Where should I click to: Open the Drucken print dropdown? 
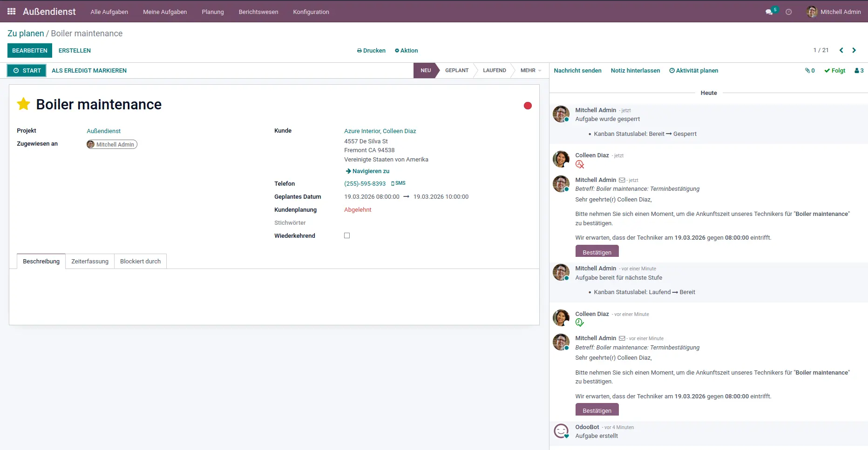click(371, 51)
